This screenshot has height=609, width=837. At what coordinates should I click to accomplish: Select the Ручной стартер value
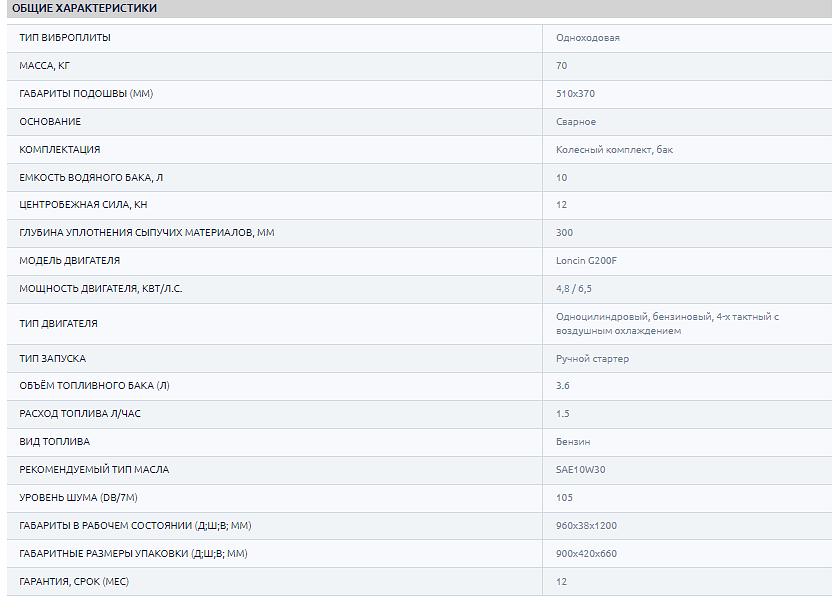click(x=592, y=359)
